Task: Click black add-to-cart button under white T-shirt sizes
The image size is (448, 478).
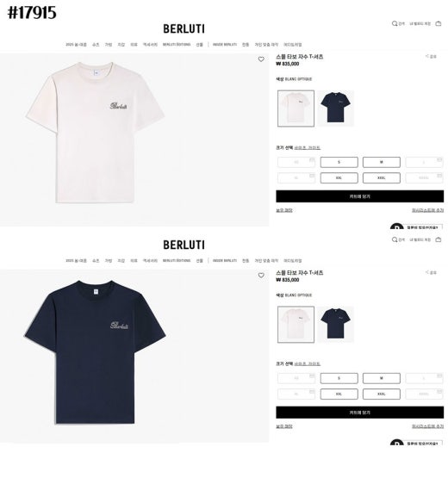Action: pyautogui.click(x=359, y=196)
